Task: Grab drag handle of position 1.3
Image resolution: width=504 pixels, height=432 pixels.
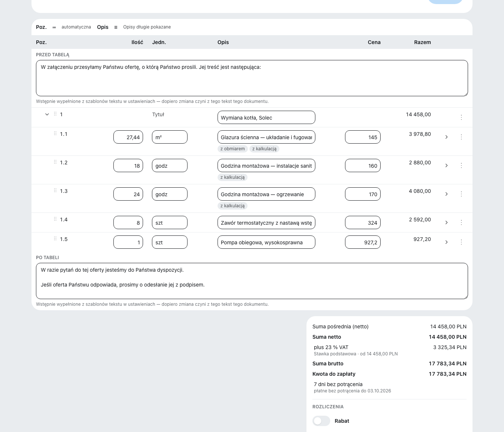Action: pyautogui.click(x=55, y=191)
